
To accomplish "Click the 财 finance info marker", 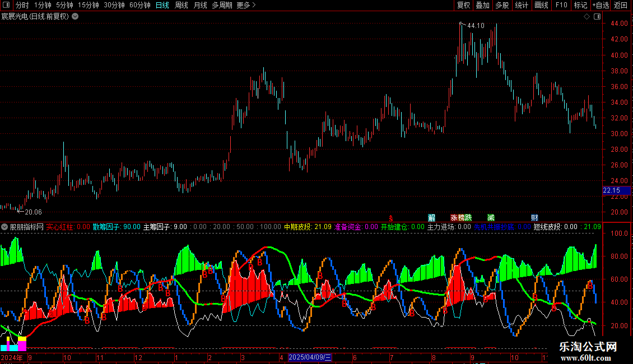I will click(x=534, y=218).
